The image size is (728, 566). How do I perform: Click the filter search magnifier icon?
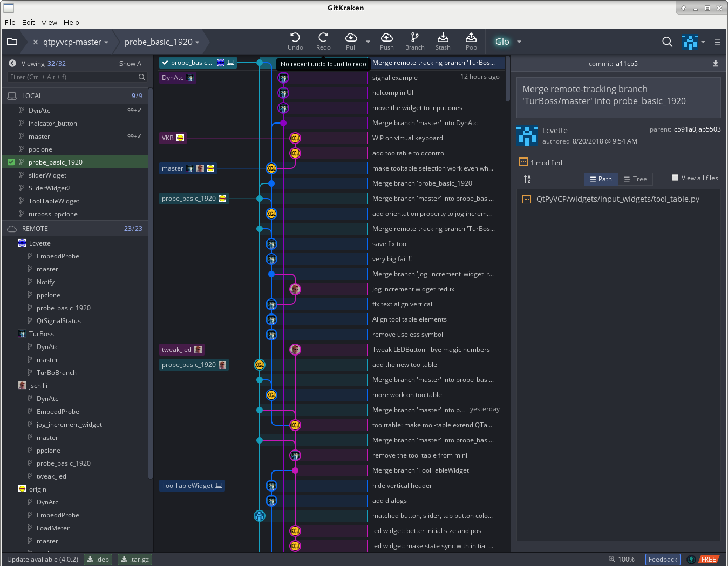pos(142,77)
